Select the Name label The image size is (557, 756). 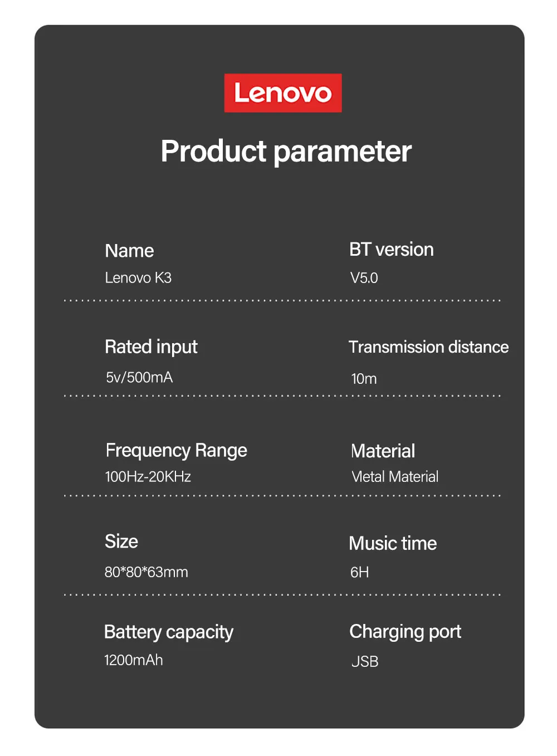click(x=129, y=251)
